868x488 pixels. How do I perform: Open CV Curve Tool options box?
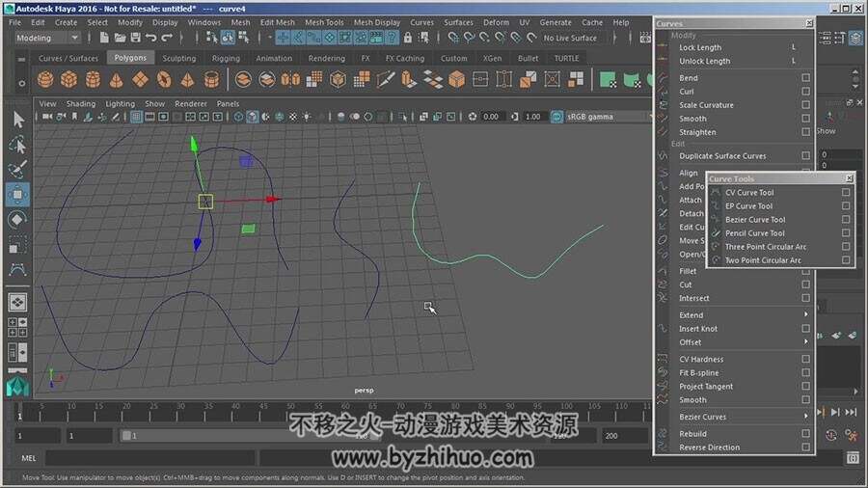pyautogui.click(x=845, y=192)
